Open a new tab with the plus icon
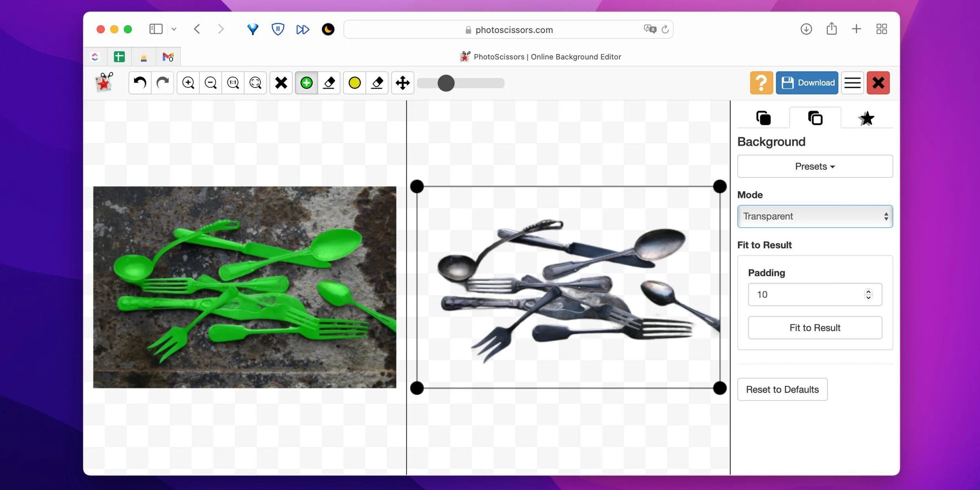This screenshot has height=490, width=980. click(856, 29)
